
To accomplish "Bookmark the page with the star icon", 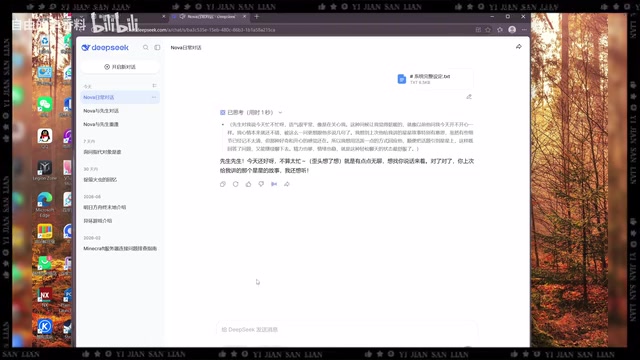I will coord(488,30).
